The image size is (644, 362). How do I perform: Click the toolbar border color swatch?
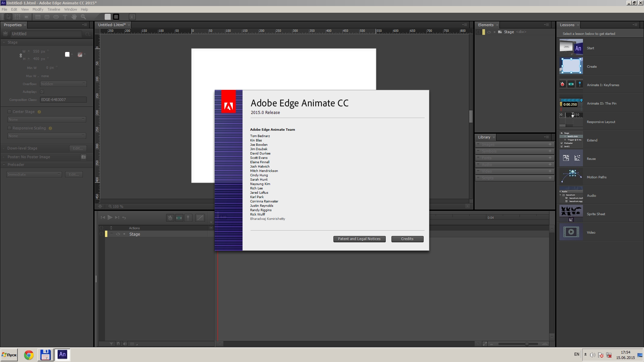point(116,17)
